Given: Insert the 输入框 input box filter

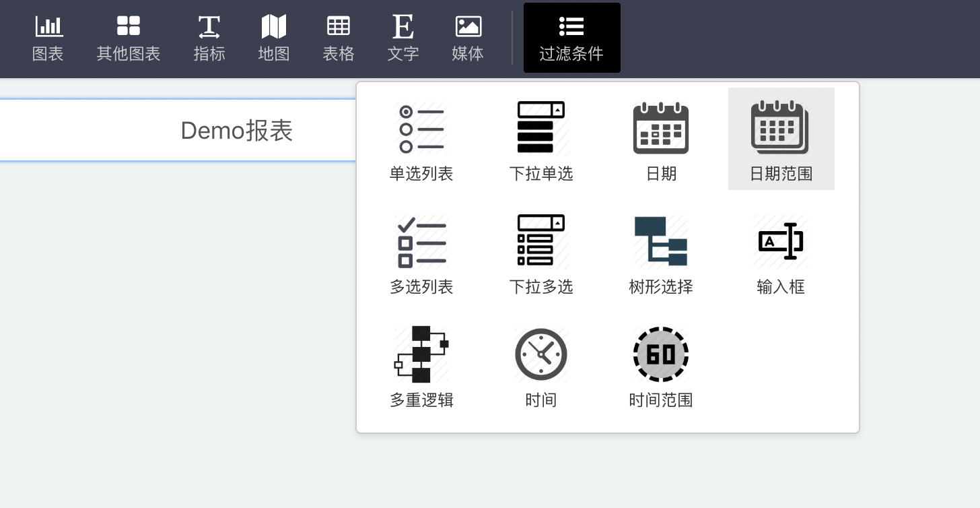Looking at the screenshot, I should click(781, 252).
